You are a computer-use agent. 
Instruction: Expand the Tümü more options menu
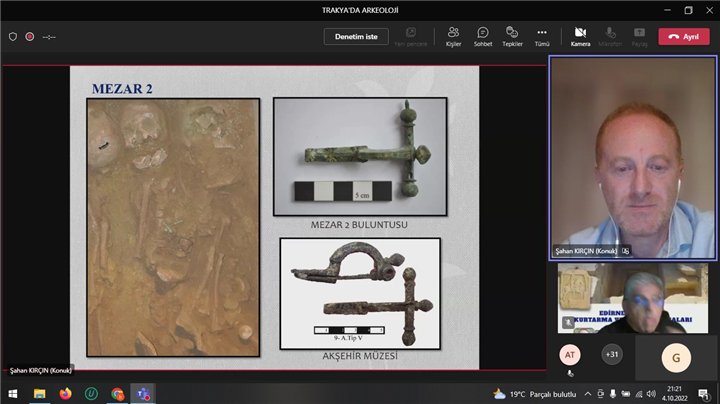point(542,36)
